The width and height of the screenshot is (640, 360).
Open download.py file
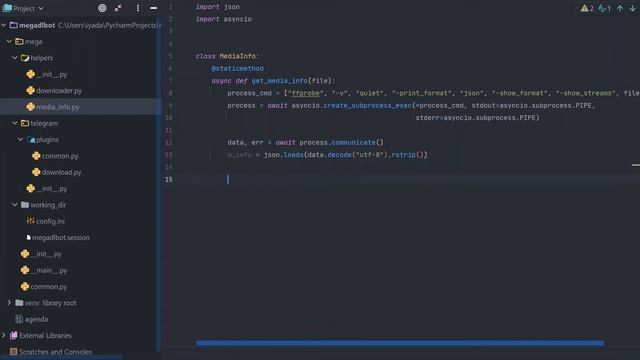[x=57, y=172]
